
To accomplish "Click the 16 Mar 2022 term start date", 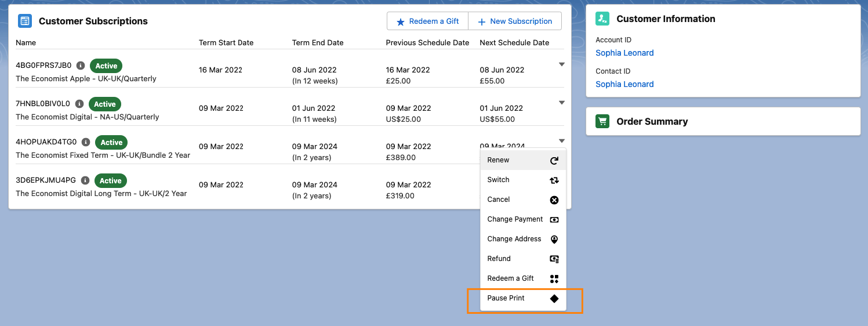I will click(x=220, y=70).
